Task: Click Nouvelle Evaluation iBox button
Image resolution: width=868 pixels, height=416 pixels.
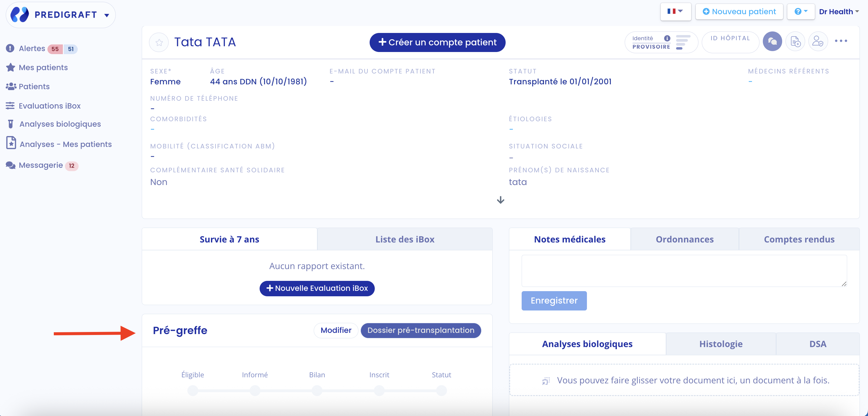Action: pyautogui.click(x=317, y=288)
